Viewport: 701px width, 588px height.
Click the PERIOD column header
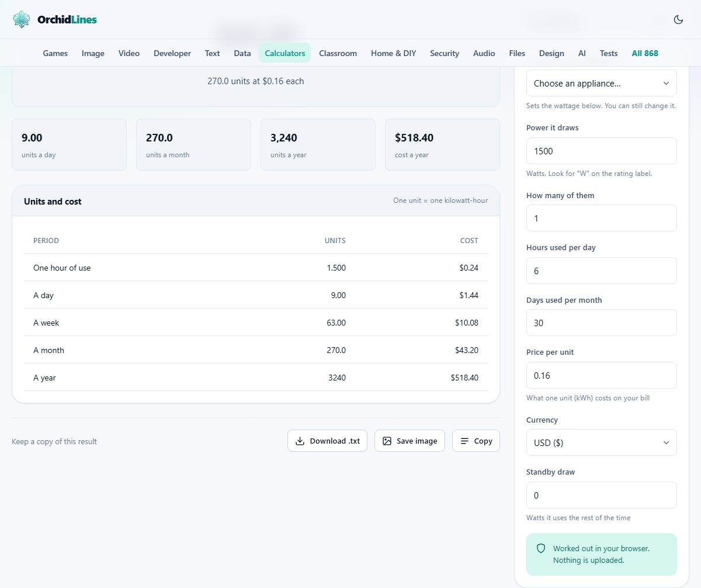point(46,241)
